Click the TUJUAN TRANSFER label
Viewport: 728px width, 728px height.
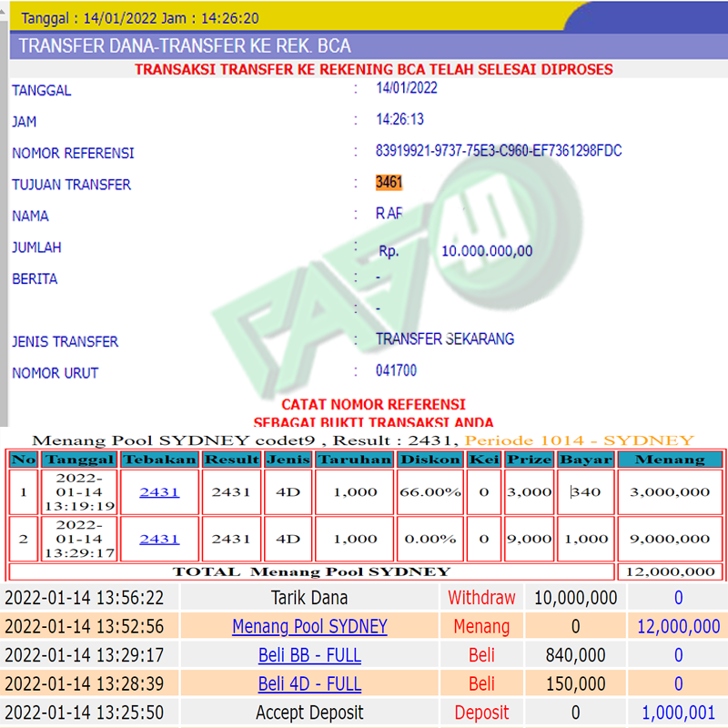pos(72,185)
